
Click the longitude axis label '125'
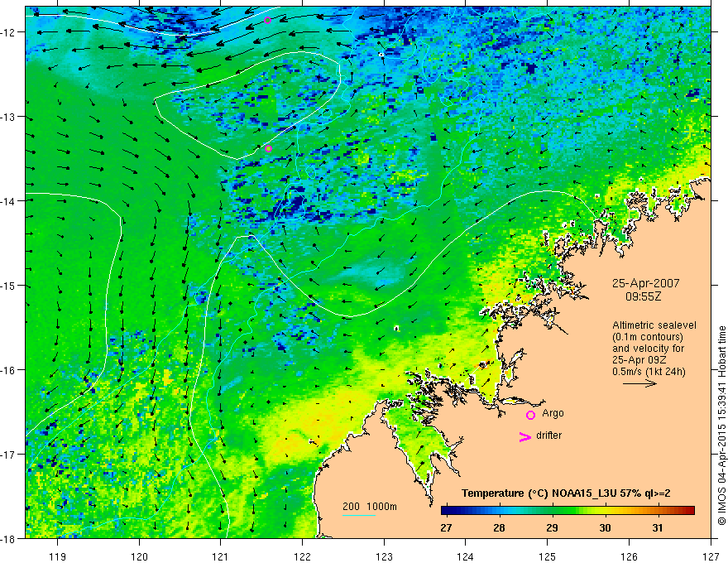pyautogui.click(x=548, y=556)
